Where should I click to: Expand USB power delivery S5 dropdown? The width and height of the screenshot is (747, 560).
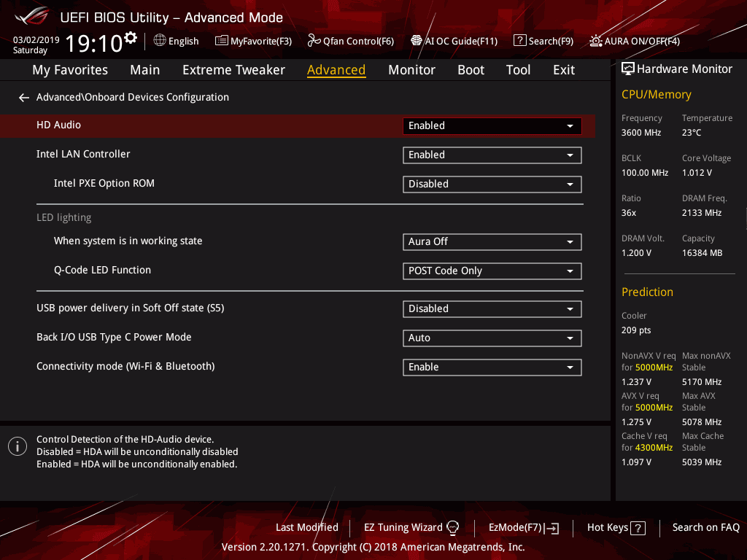pos(492,309)
